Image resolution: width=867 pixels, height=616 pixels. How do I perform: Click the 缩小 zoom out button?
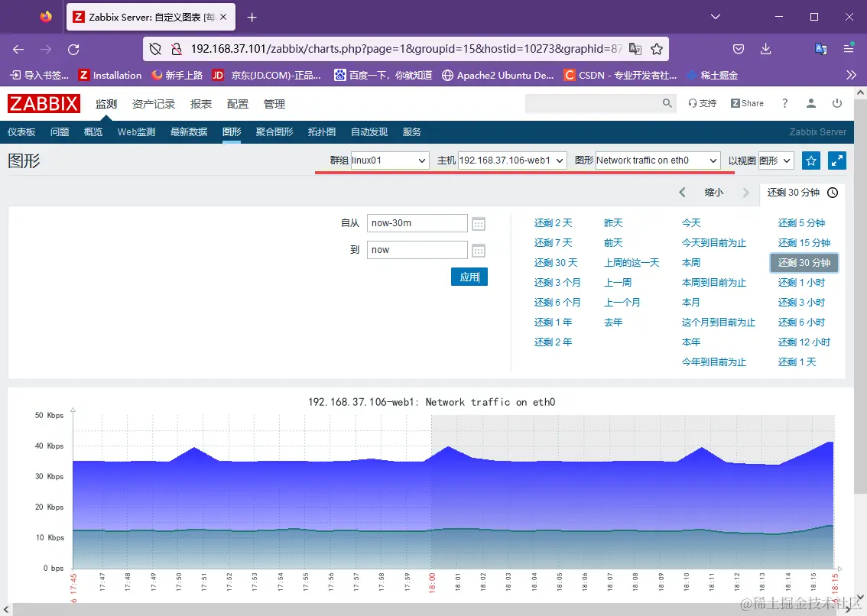714,193
